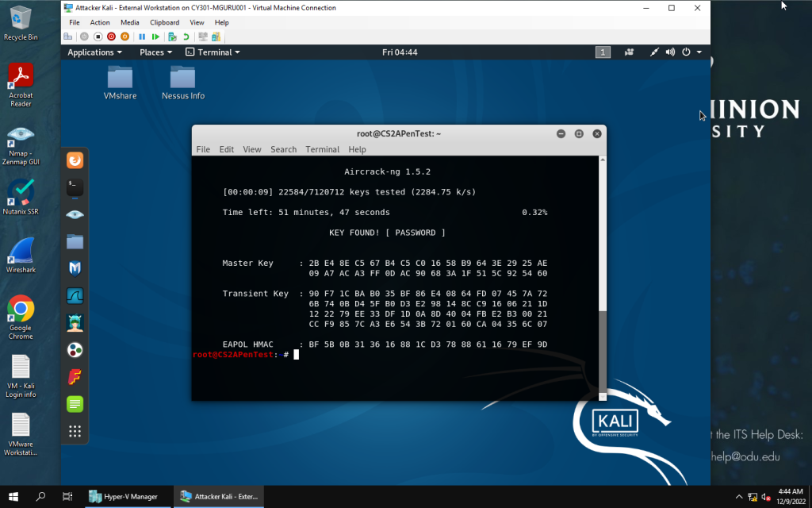This screenshot has width=812, height=508.
Task: Open the Kali Places menu
Action: (155, 52)
